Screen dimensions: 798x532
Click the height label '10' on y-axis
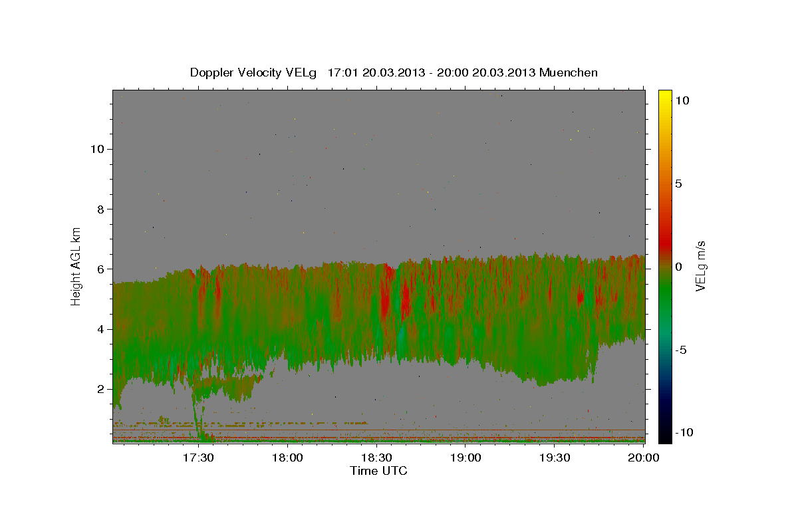click(96, 149)
